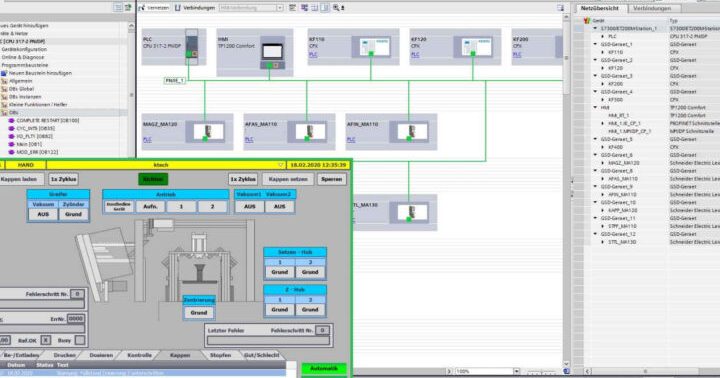Image resolution: width=720 pixels, height=378 pixels.
Task: Toggle the Busy checkbox in HMI panel
Action: (x=80, y=340)
